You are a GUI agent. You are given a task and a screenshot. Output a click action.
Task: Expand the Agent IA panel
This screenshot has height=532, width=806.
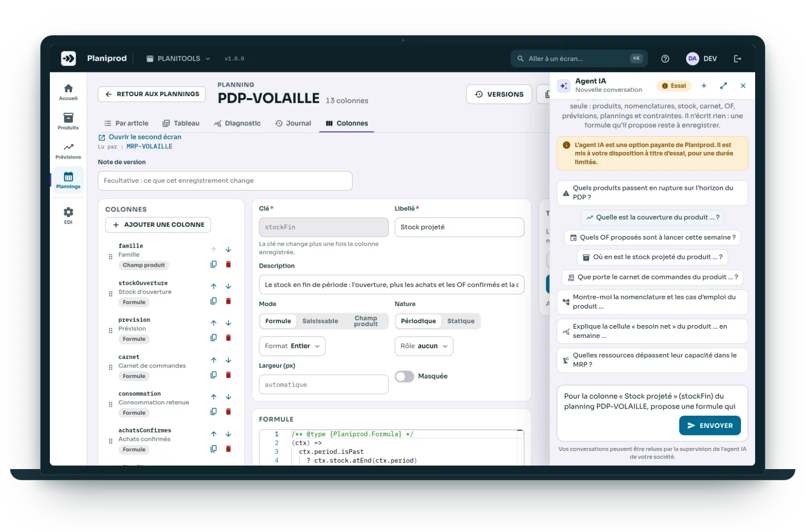tap(723, 86)
